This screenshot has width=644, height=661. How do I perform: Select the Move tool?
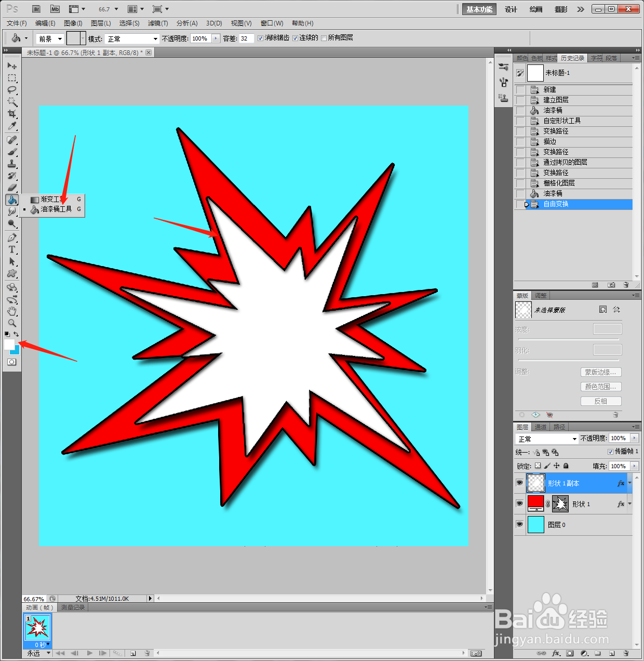(x=12, y=66)
